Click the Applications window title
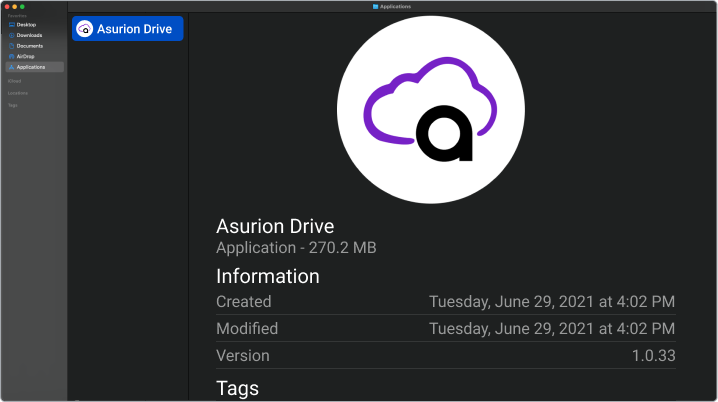Screen dimensions: 718x402 pyautogui.click(x=395, y=6)
